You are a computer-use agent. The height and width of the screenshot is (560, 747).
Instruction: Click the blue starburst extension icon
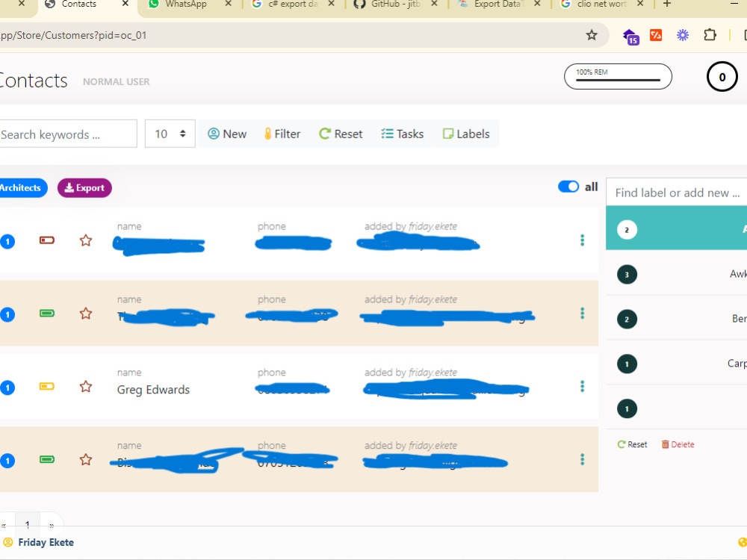click(683, 35)
